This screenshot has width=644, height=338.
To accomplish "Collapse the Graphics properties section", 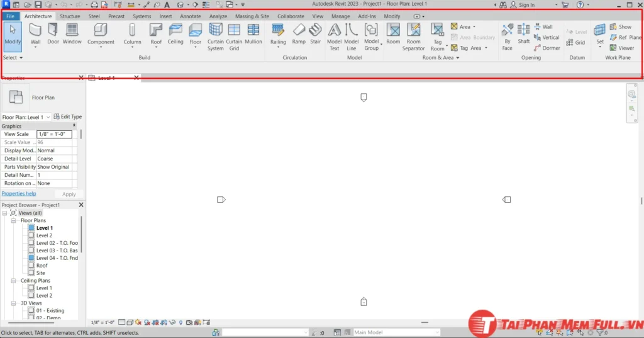I will (x=74, y=125).
